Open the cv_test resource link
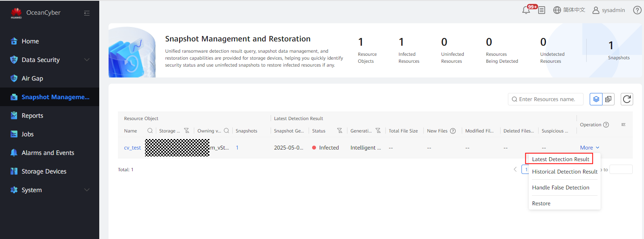 tap(132, 148)
